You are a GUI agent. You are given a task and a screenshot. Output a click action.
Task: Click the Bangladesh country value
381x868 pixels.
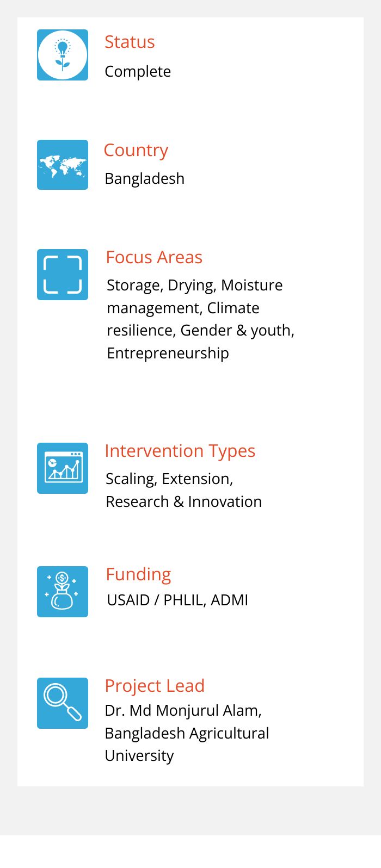click(145, 179)
